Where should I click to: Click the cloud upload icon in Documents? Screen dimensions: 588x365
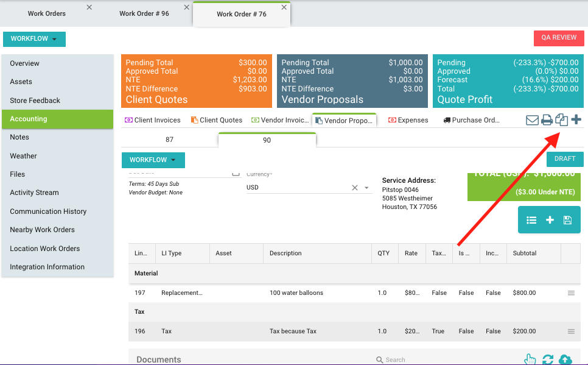pyautogui.click(x=565, y=360)
